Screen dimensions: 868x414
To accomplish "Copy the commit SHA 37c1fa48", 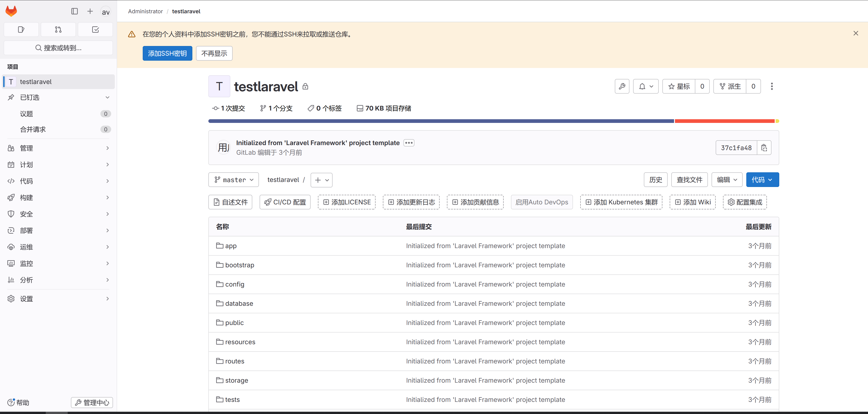I will click(x=764, y=148).
